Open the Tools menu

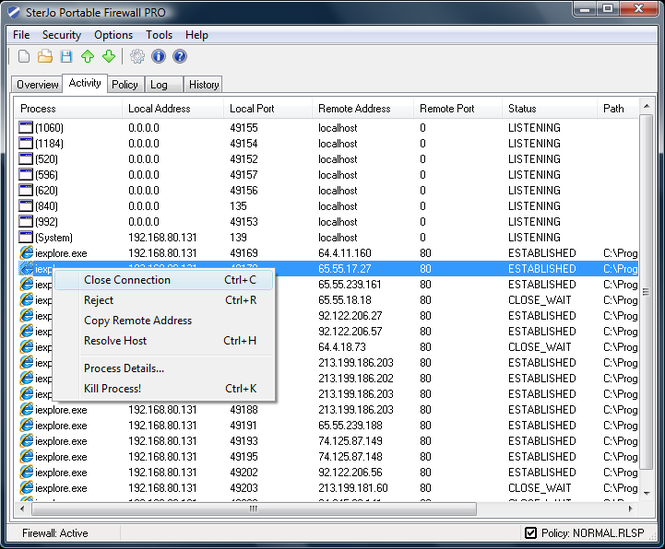159,35
